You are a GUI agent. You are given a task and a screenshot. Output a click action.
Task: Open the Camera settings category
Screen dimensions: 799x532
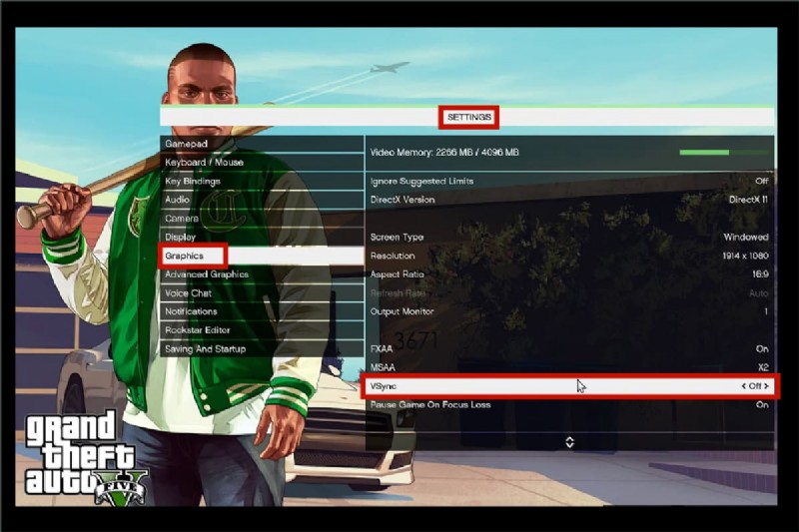point(262,219)
